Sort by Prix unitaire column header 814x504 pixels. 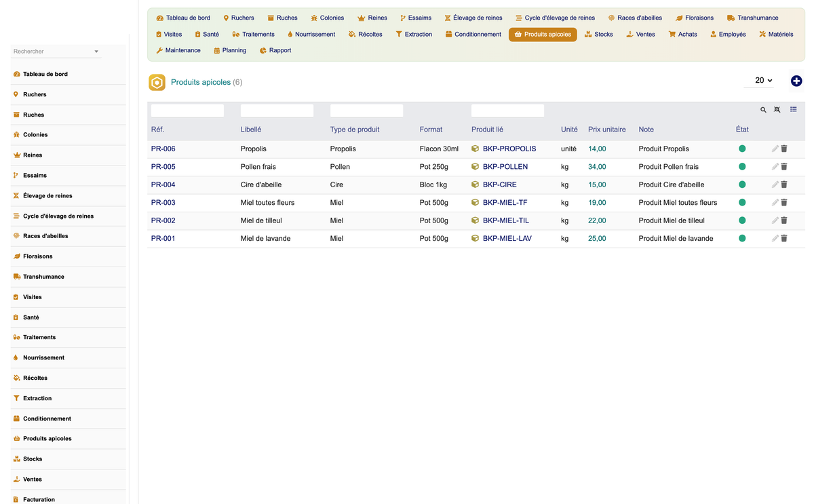click(607, 130)
